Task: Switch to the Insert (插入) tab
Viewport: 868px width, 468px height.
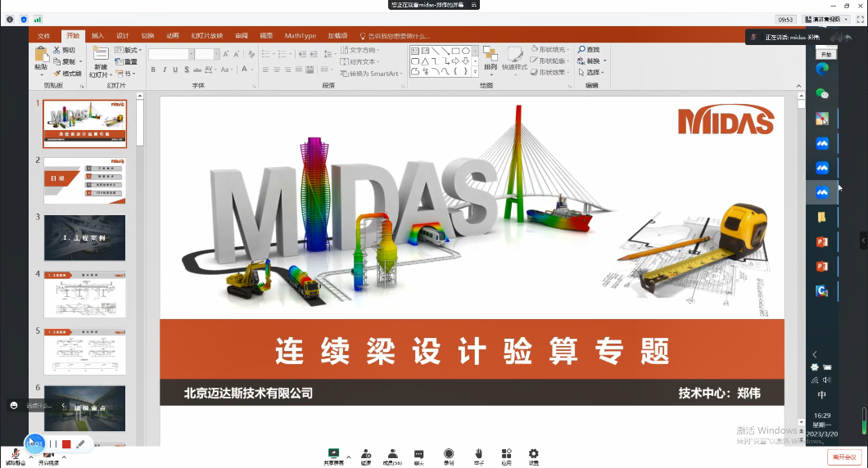Action: 98,36
